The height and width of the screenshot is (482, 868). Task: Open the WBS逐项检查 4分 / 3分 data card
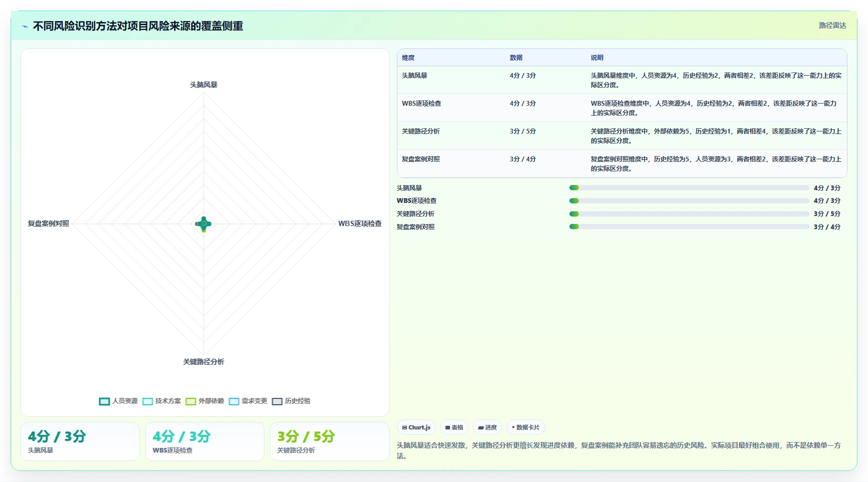pyautogui.click(x=205, y=442)
